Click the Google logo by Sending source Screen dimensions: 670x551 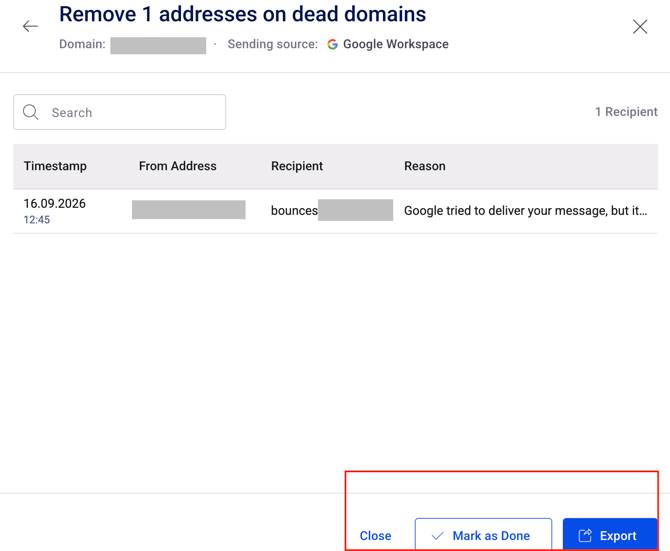[332, 44]
